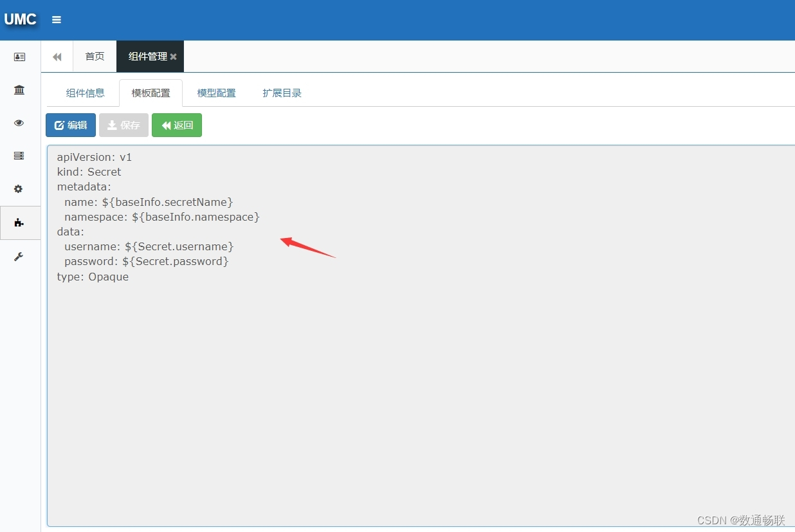795x532 pixels.
Task: Open the server list sidebar icon
Action: point(19,156)
